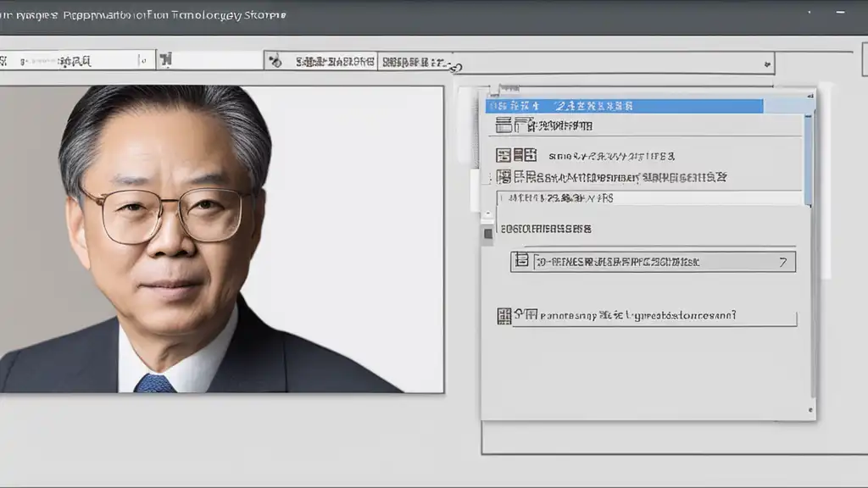The width and height of the screenshot is (868, 488).
Task: Click the underlined text entry at the popup bottom
Action: (644, 316)
